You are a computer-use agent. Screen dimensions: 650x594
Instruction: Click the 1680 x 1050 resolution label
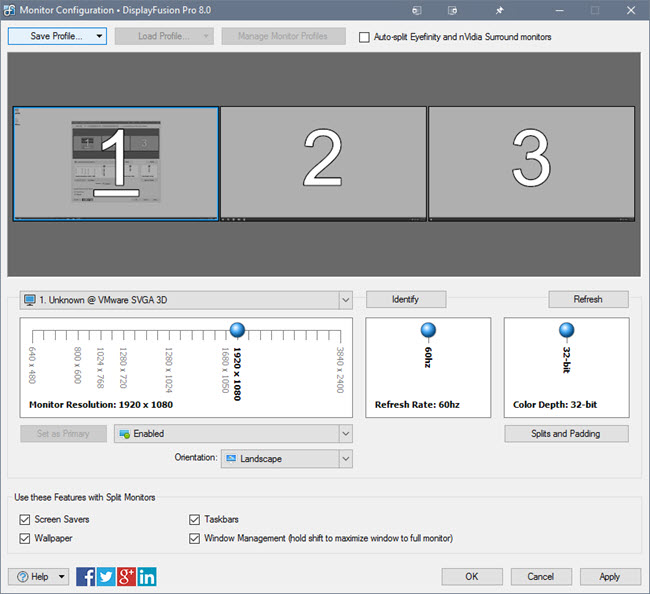coord(225,370)
